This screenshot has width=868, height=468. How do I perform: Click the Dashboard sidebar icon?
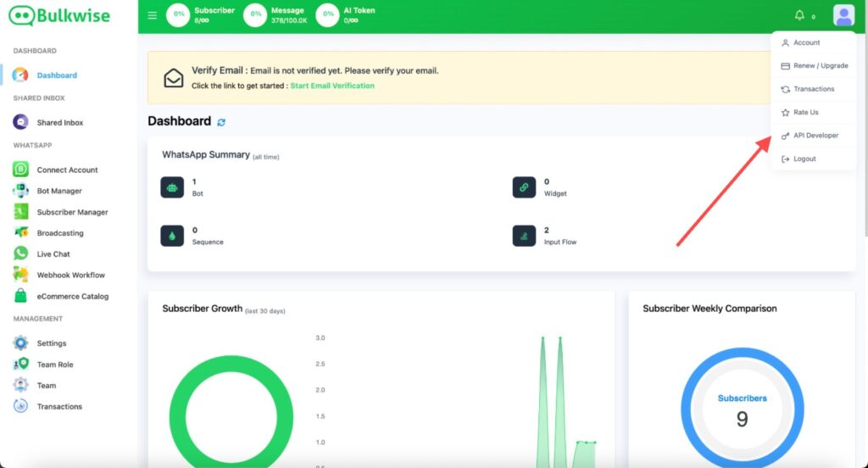point(20,75)
